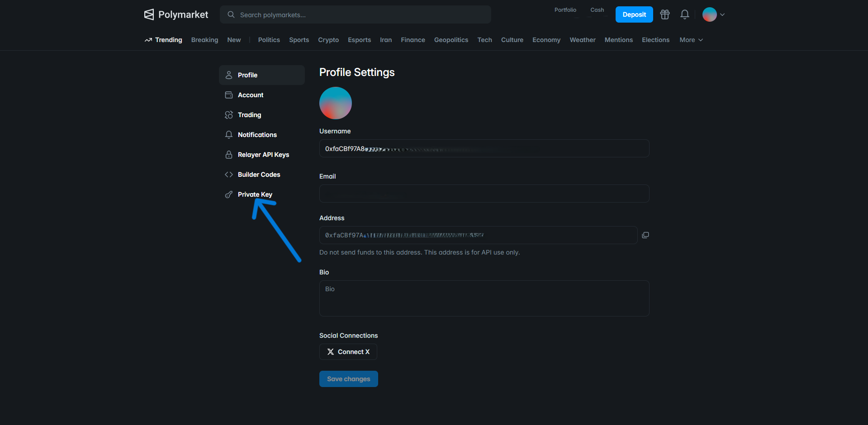The height and width of the screenshot is (425, 868).
Task: Open the Profile settings section
Action: 262,75
